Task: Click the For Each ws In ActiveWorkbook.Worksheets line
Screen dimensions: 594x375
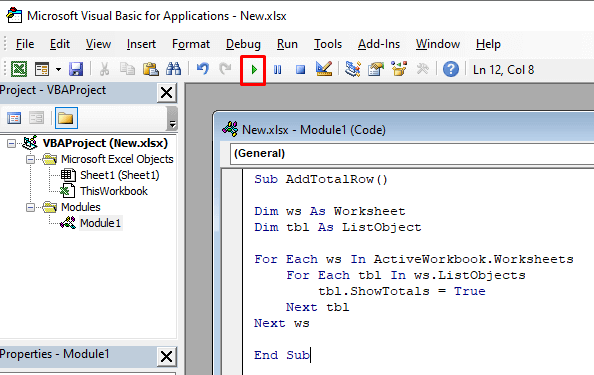Action: tap(414, 259)
